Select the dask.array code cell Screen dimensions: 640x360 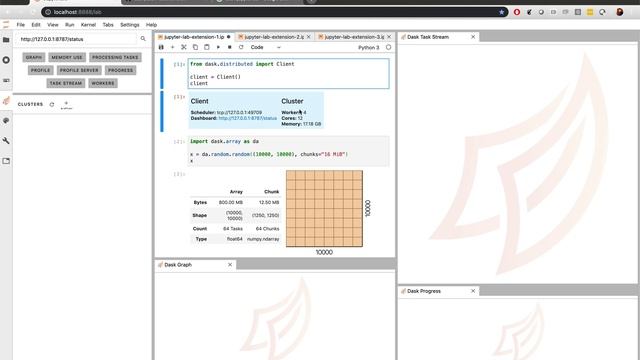tap(288, 151)
